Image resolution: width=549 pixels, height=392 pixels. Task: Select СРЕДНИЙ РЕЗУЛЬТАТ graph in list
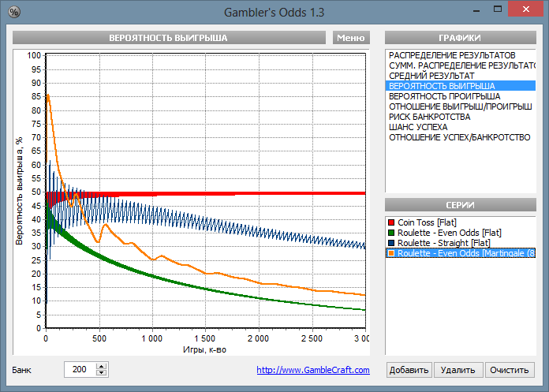[431, 75]
